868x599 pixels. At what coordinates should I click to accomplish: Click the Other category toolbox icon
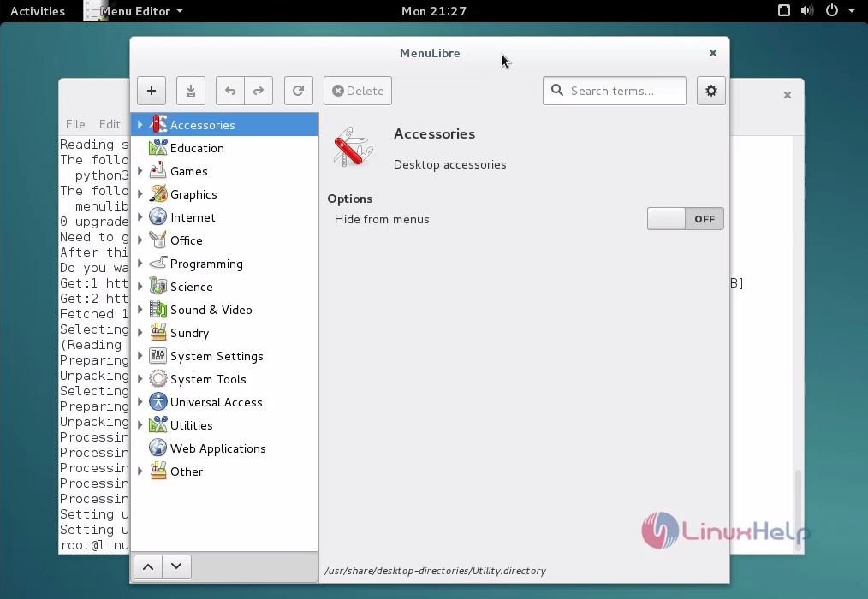(158, 471)
